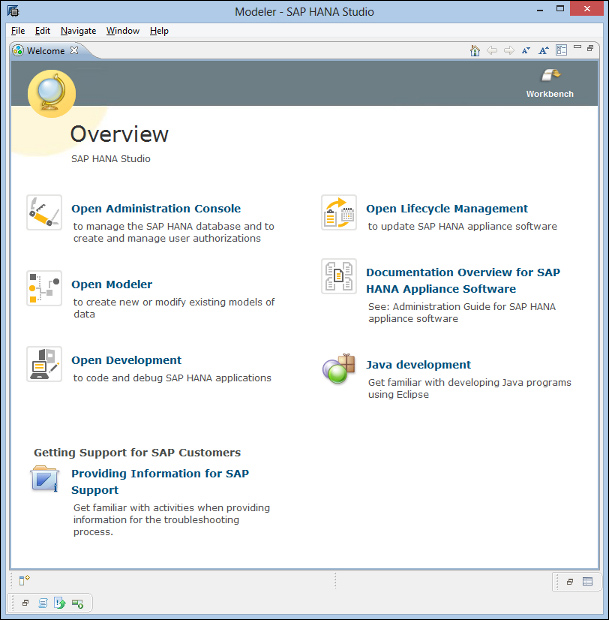Click the restore icon in bottom-right trim stack
The width and height of the screenshot is (609, 620).
tap(570, 582)
